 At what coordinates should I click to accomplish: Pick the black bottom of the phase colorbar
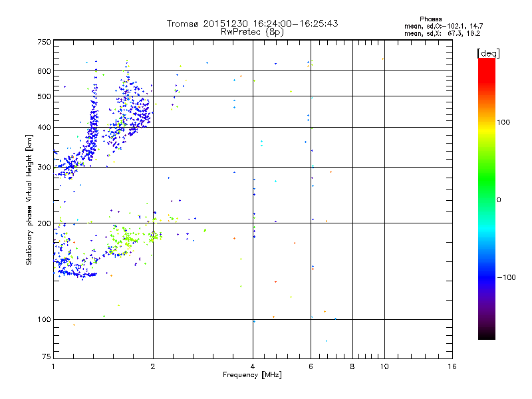pyautogui.click(x=487, y=335)
